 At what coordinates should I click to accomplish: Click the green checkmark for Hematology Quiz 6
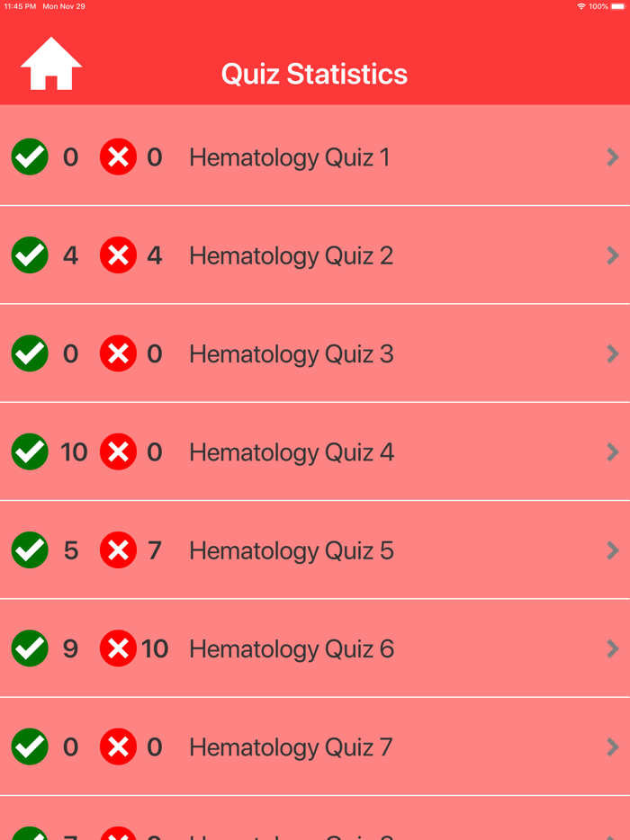(30, 648)
